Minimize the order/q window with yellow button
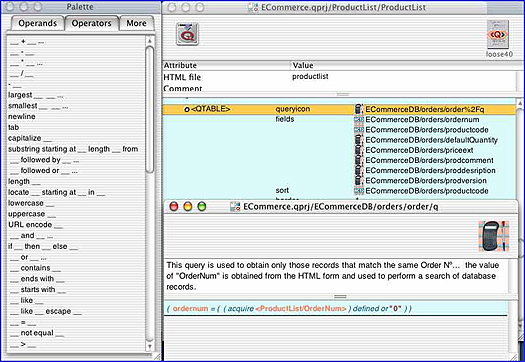The width and height of the screenshot is (525, 362). [x=188, y=207]
